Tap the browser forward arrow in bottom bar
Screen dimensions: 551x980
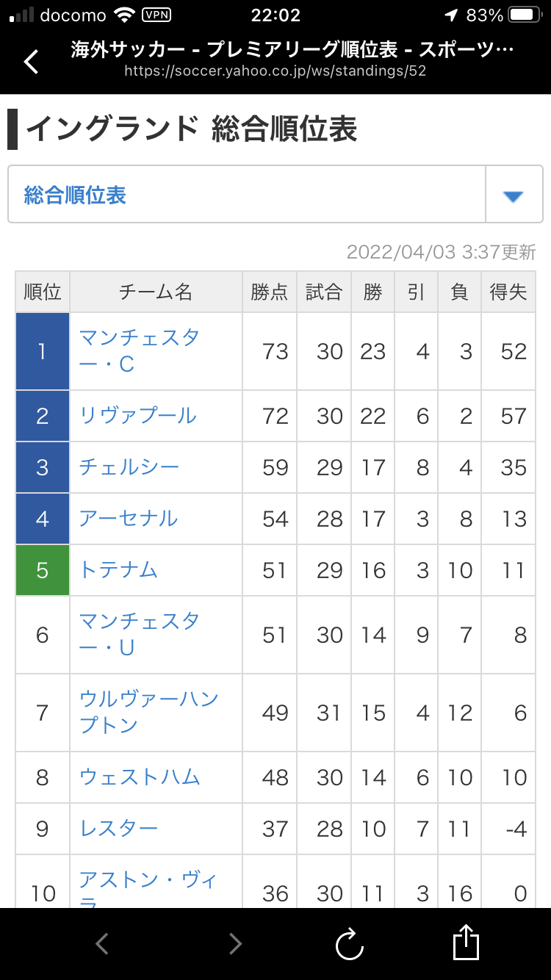(x=235, y=943)
